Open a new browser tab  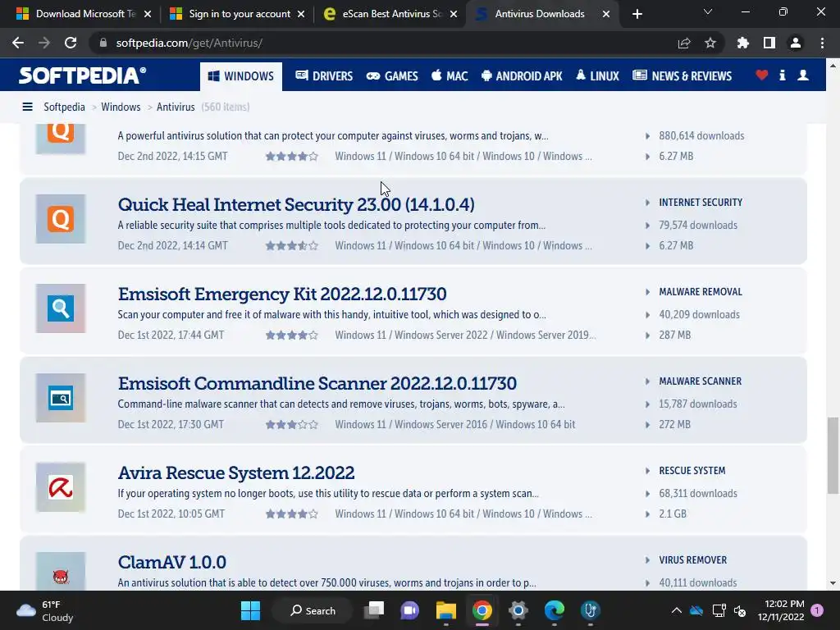tap(637, 14)
